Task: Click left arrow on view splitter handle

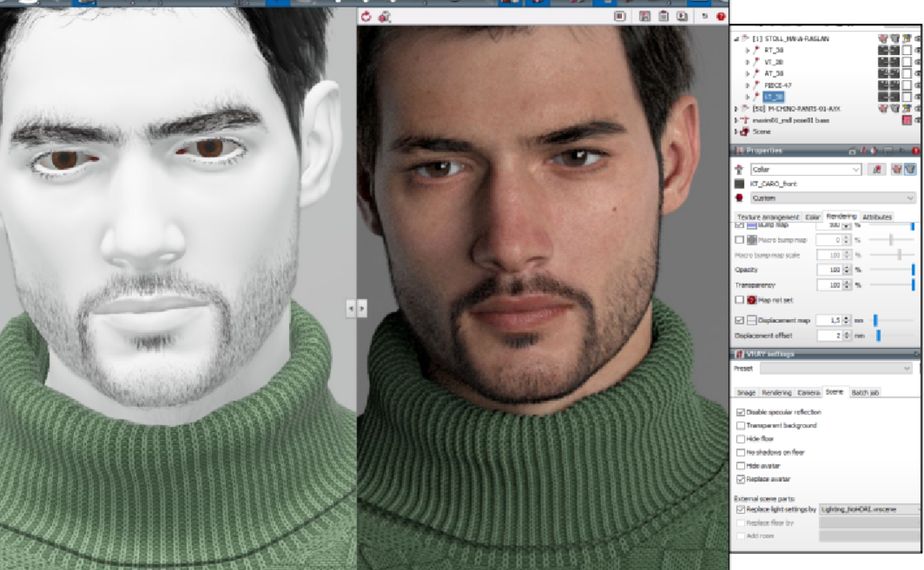Action: tap(352, 307)
